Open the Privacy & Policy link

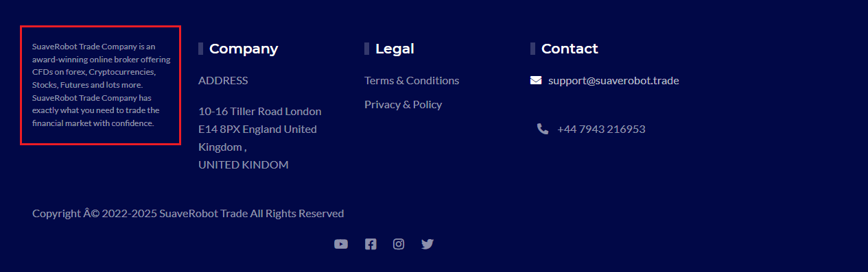403,104
